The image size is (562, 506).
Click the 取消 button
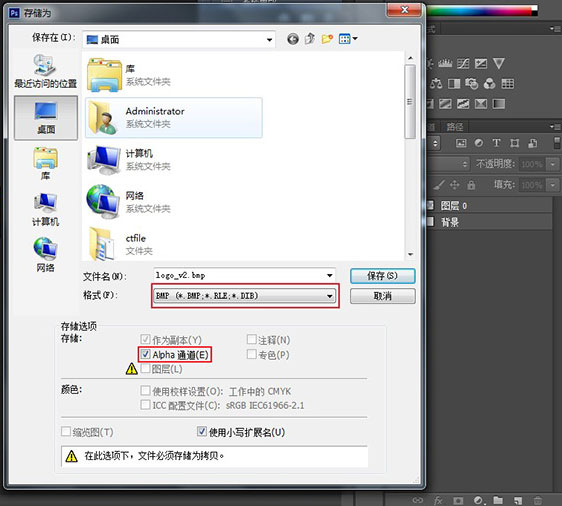[382, 296]
